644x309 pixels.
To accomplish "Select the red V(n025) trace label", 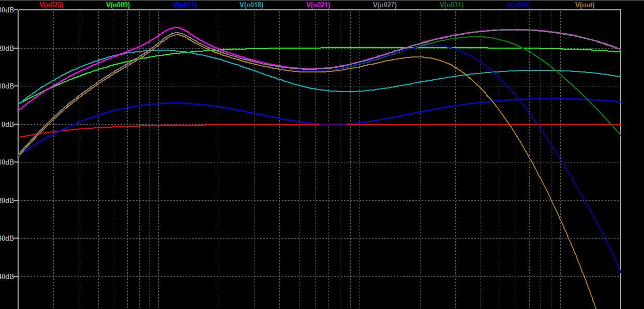I will [51, 5].
